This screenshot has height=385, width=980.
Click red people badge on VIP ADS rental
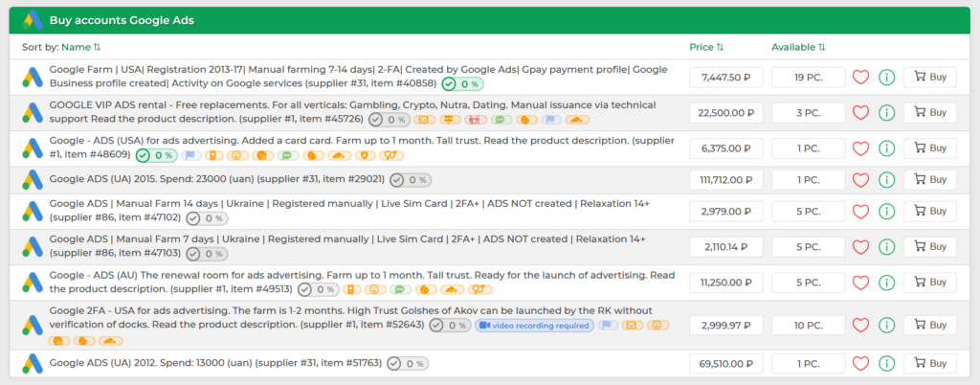click(x=475, y=120)
